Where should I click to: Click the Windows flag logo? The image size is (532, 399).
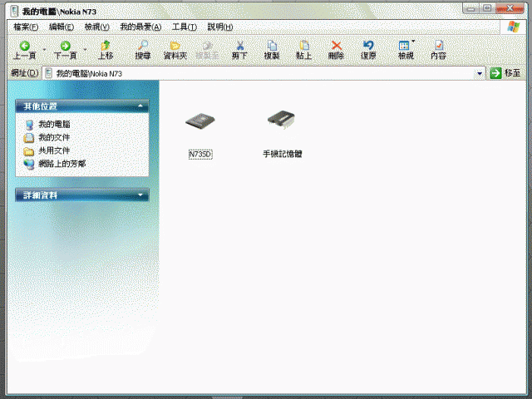coord(514,27)
